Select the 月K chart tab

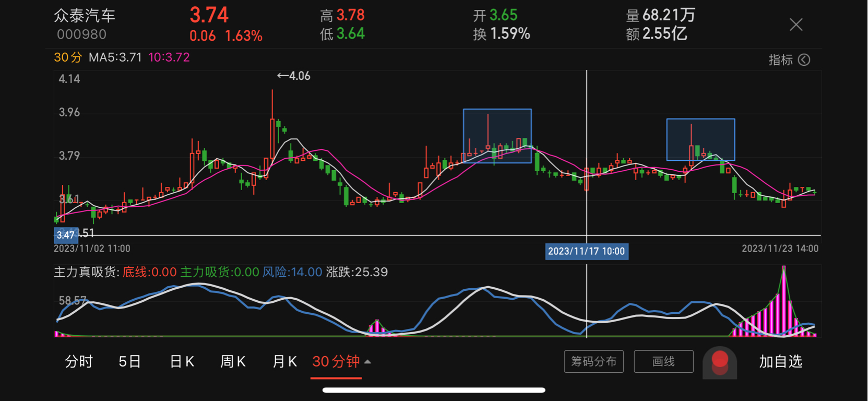click(x=284, y=361)
